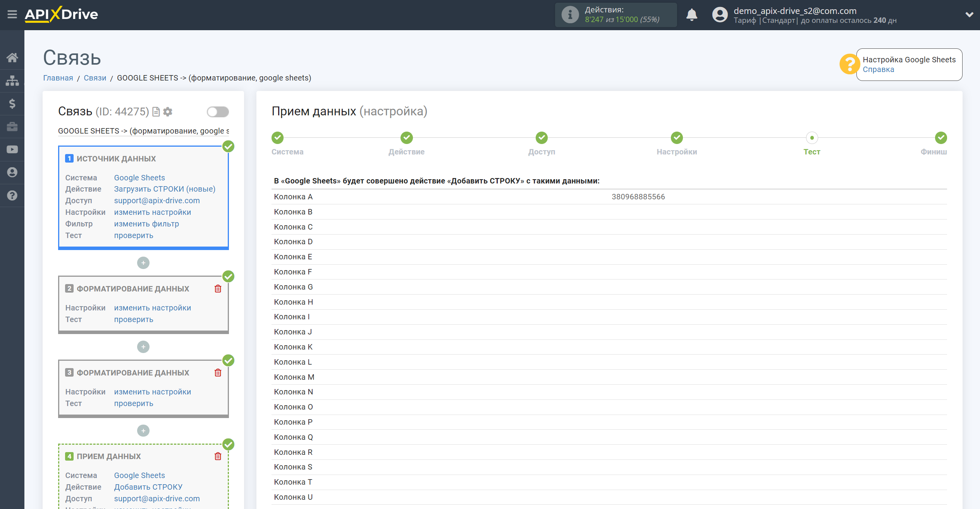Go to the Настройки step

tap(677, 138)
